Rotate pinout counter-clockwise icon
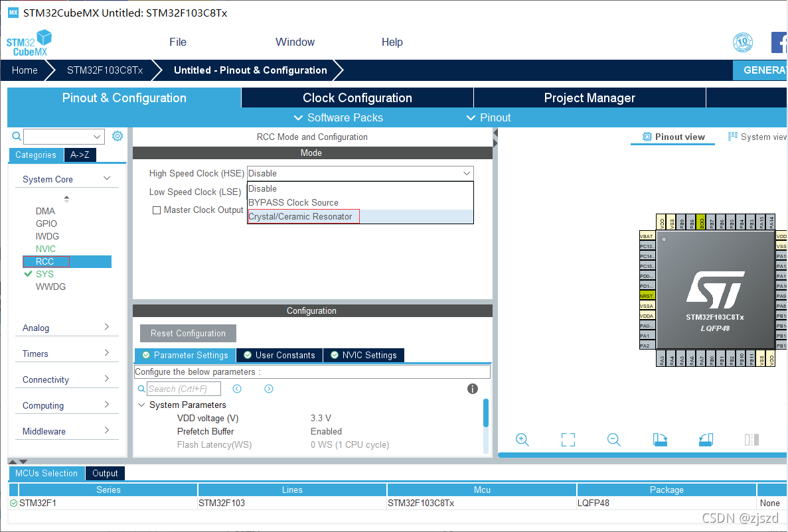The height and width of the screenshot is (532, 788). 706,440
